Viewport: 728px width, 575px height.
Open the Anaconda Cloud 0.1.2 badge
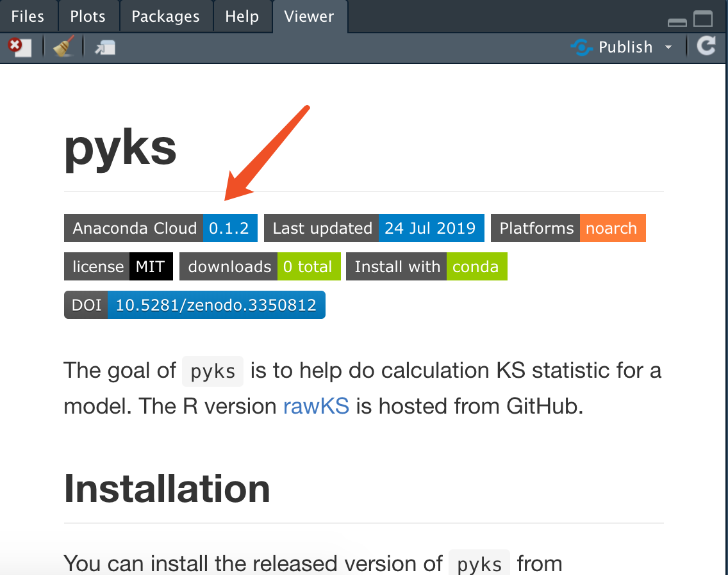161,228
